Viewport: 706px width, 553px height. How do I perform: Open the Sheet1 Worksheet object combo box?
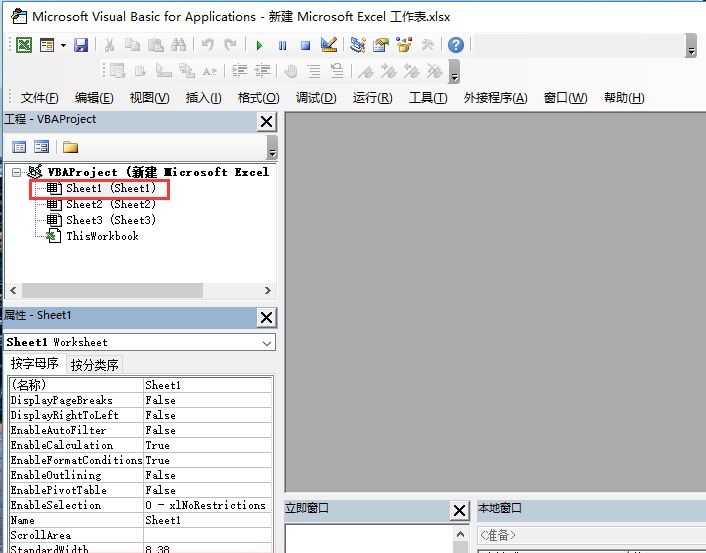tap(140, 342)
